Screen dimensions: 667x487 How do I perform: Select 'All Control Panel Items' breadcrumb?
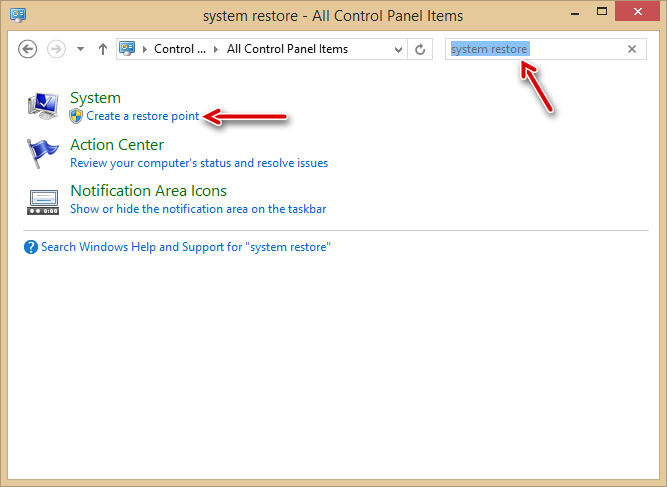(x=287, y=49)
